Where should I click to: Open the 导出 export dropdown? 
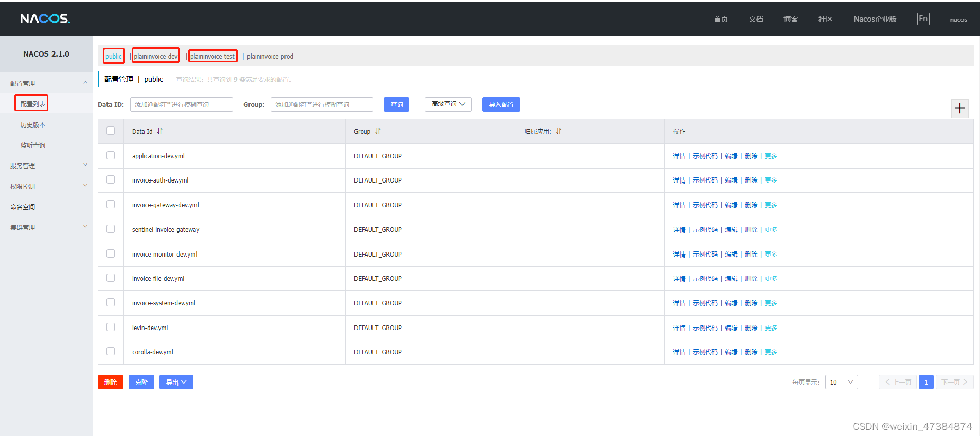176,382
